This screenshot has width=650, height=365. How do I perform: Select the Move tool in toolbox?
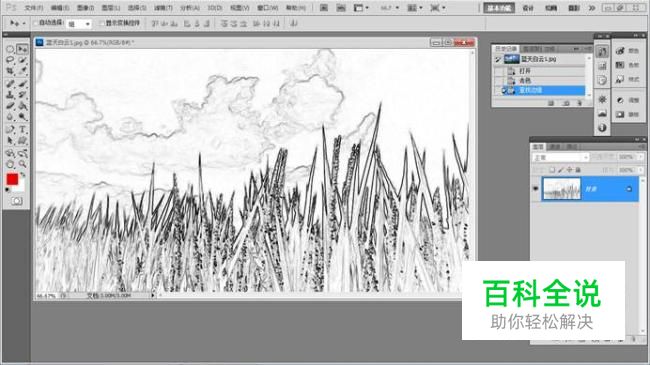tap(22, 49)
